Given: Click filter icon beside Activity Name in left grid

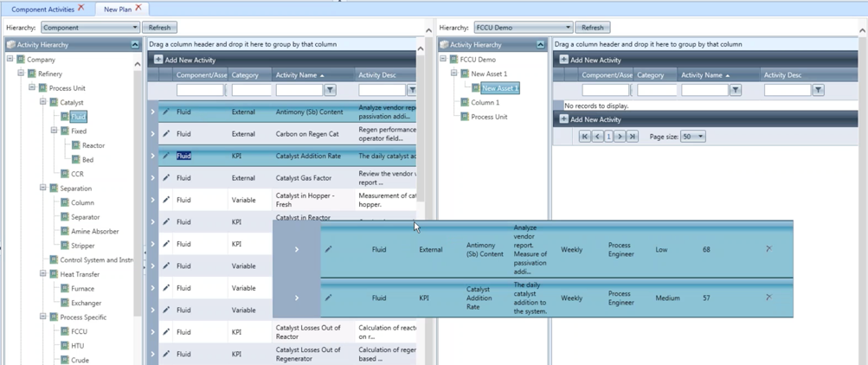Looking at the screenshot, I should coord(330,90).
